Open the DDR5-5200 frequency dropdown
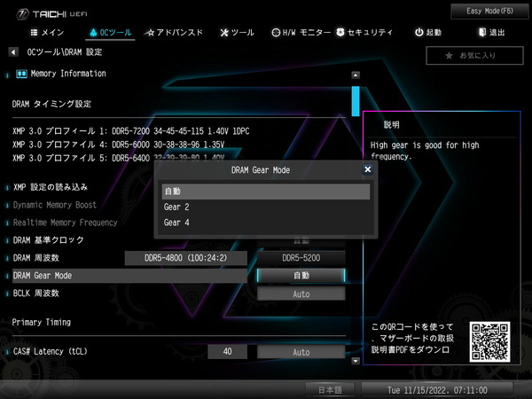This screenshot has height=399, width=532. click(301, 258)
